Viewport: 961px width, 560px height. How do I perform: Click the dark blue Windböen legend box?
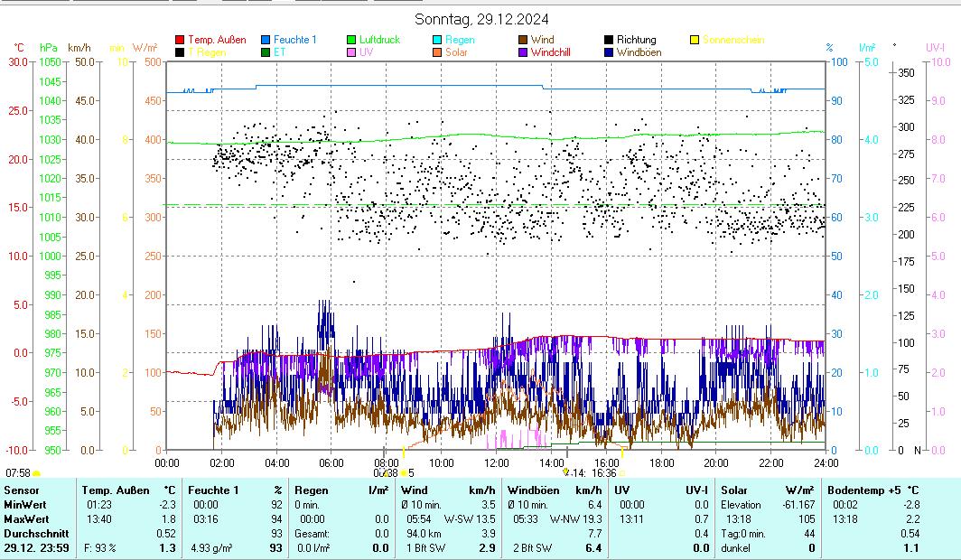click(x=610, y=52)
